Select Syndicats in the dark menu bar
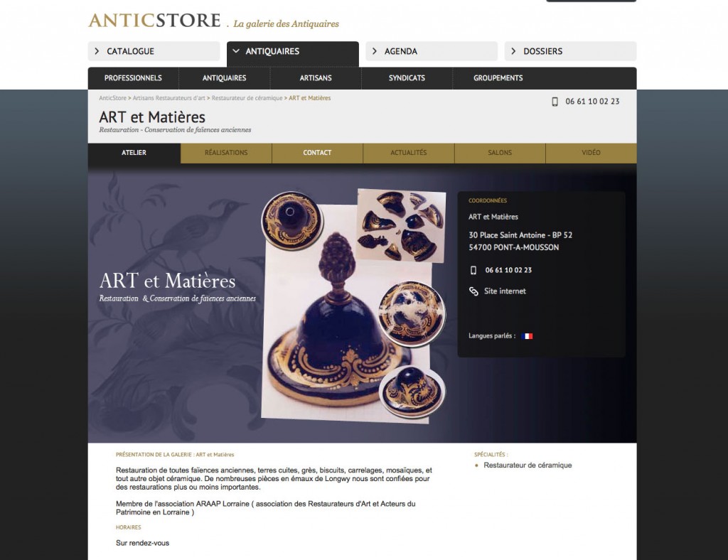Viewport: 728px width, 560px height. click(407, 78)
